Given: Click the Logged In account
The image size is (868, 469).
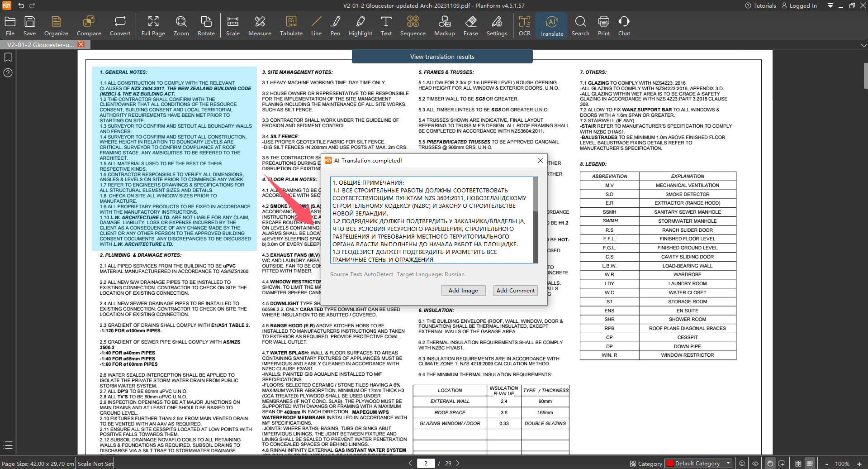Looking at the screenshot, I should [x=799, y=5].
